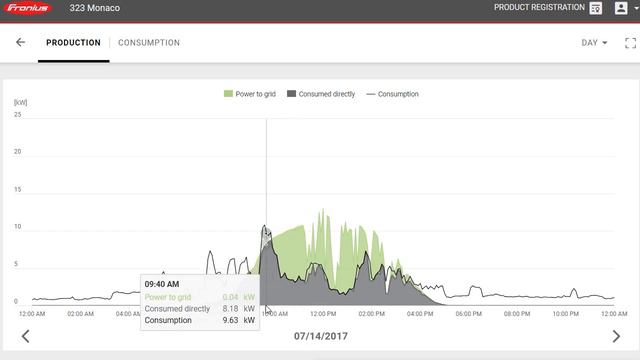The width and height of the screenshot is (640, 360).
Task: Click the 08:00 PM axis label
Action: click(x=517, y=314)
